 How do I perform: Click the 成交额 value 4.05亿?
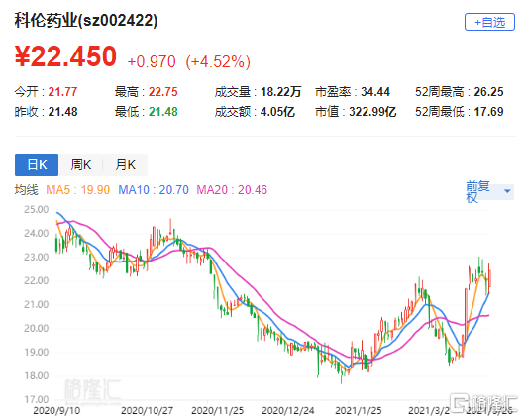[277, 112]
